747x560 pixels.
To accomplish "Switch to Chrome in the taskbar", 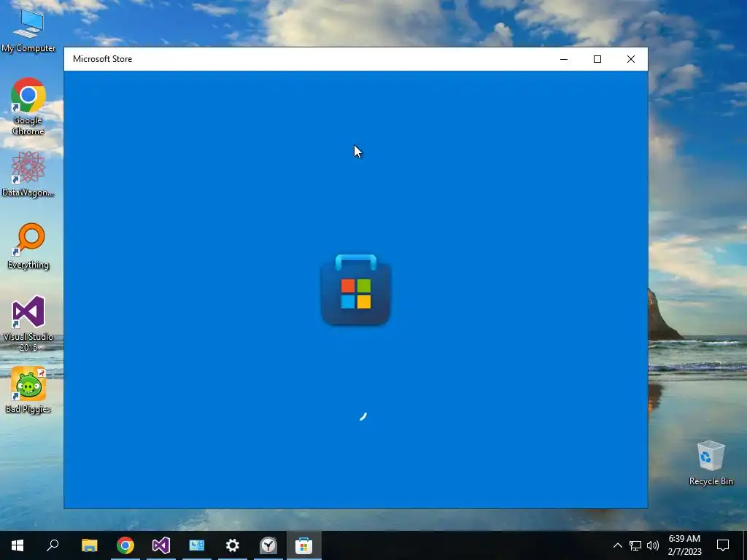I will click(125, 545).
